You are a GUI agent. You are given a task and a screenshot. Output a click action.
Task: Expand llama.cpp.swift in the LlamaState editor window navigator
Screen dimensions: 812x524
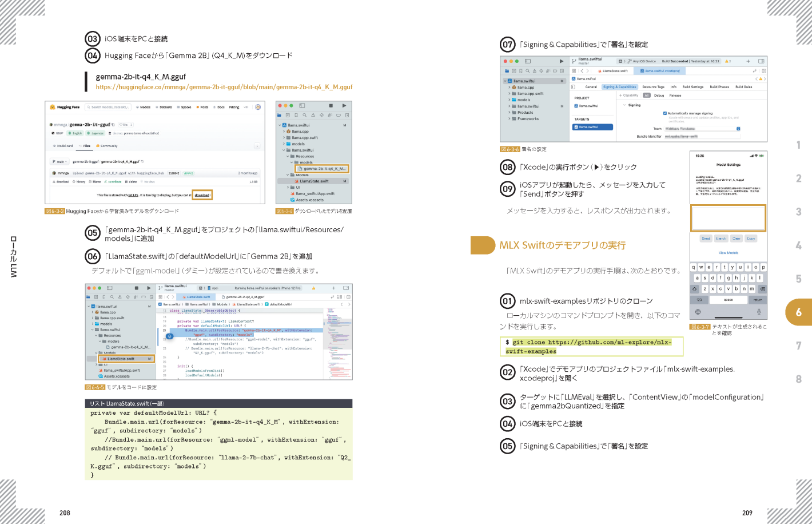pos(93,318)
